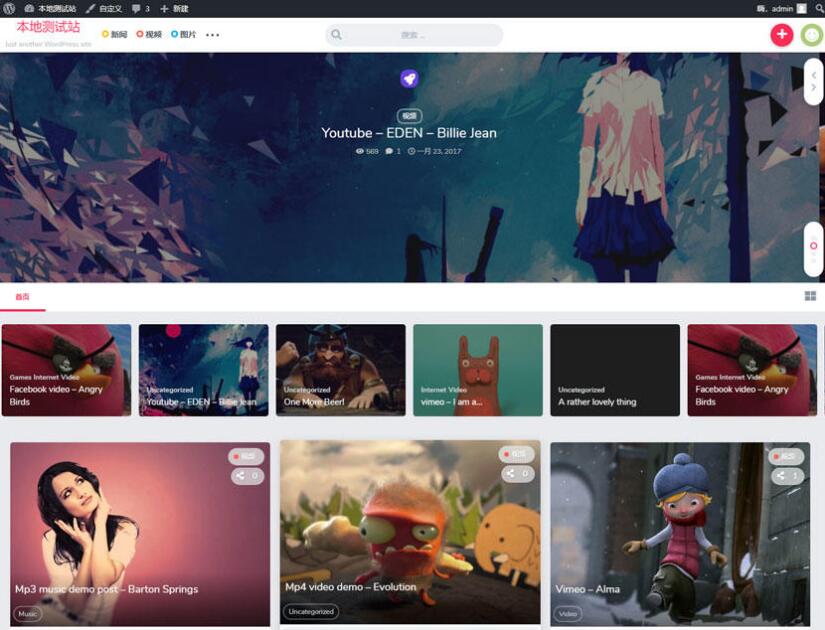825x630 pixels.
Task: Open Youtube – EDEN – Billie Jean from the banner
Action: pos(408,132)
